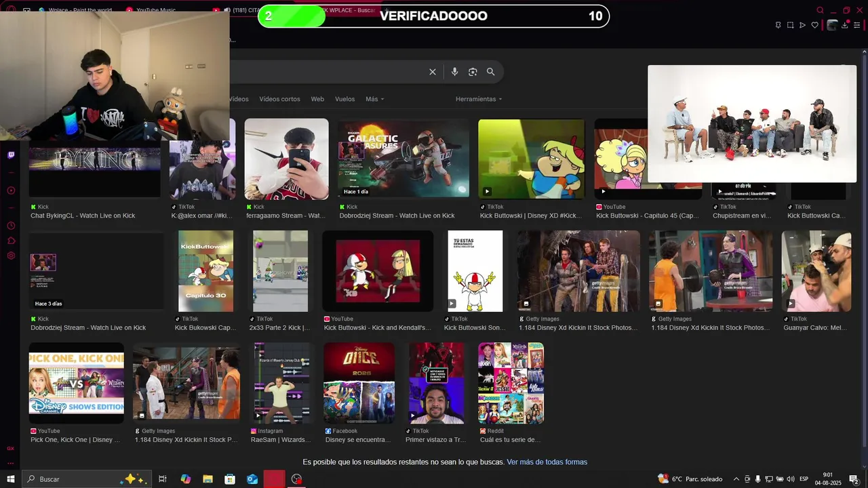Open the Opera downloads icon
The image size is (868, 488).
tap(845, 25)
